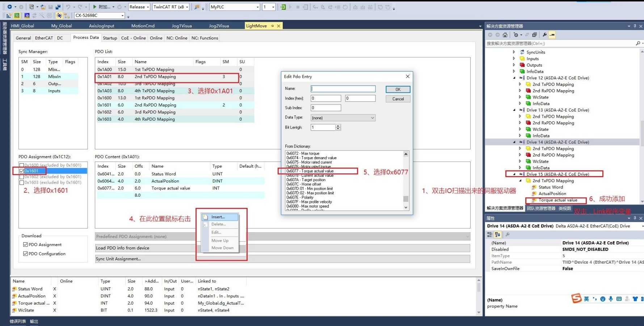Select Torque actual value under Drive 15
644x326 pixels.
click(x=558, y=200)
